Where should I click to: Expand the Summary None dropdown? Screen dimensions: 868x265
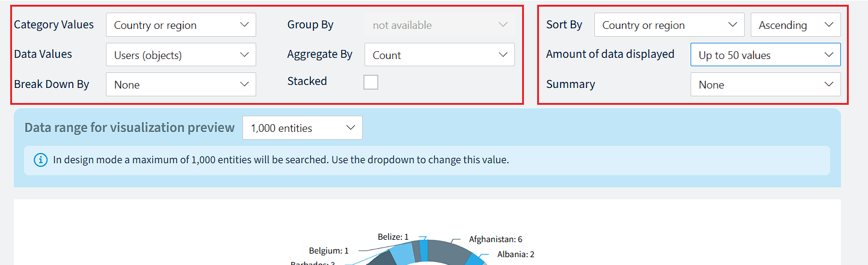[x=766, y=84]
